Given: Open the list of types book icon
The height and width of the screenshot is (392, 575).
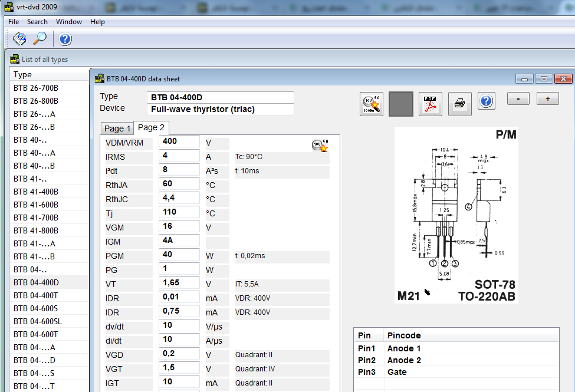Looking at the screenshot, I should pyautogui.click(x=19, y=38).
